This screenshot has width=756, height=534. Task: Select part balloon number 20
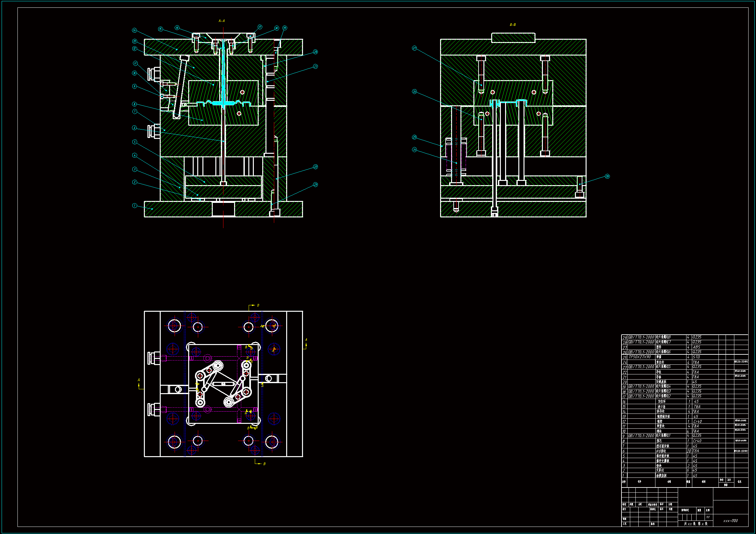click(x=316, y=52)
